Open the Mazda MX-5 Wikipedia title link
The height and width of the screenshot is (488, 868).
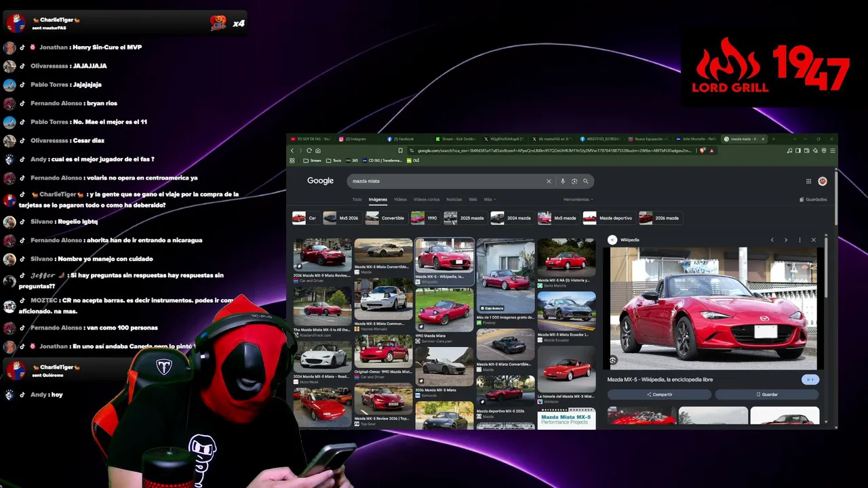[660, 380]
